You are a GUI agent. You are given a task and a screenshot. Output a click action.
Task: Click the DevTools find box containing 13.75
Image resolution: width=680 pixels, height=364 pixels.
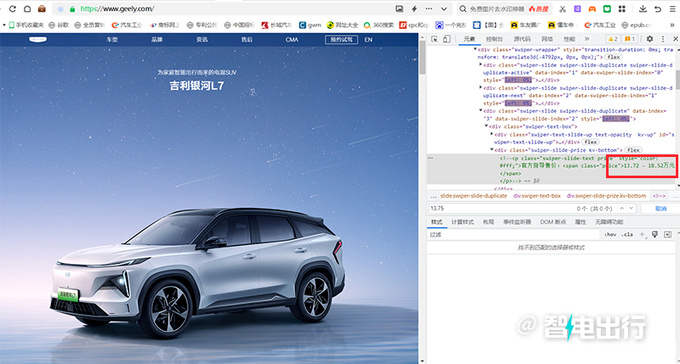pos(533,208)
